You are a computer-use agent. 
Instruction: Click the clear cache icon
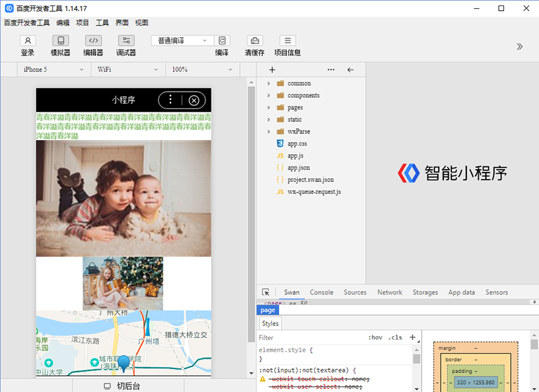(254, 40)
